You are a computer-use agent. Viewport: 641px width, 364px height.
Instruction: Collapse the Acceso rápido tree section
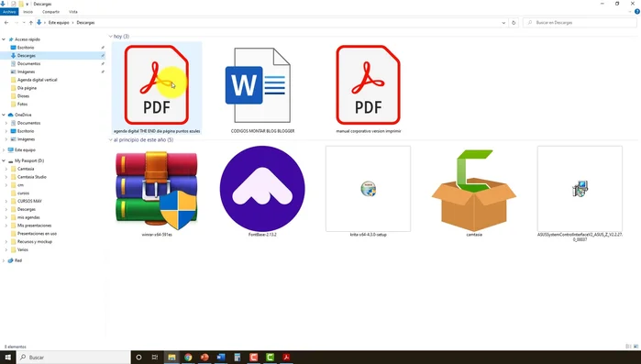(4, 39)
